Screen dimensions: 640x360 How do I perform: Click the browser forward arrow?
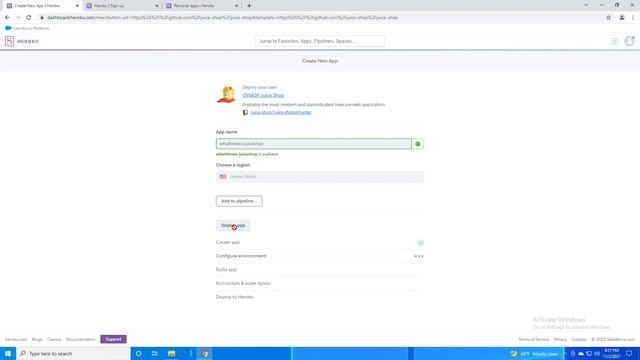pyautogui.click(x=18, y=18)
